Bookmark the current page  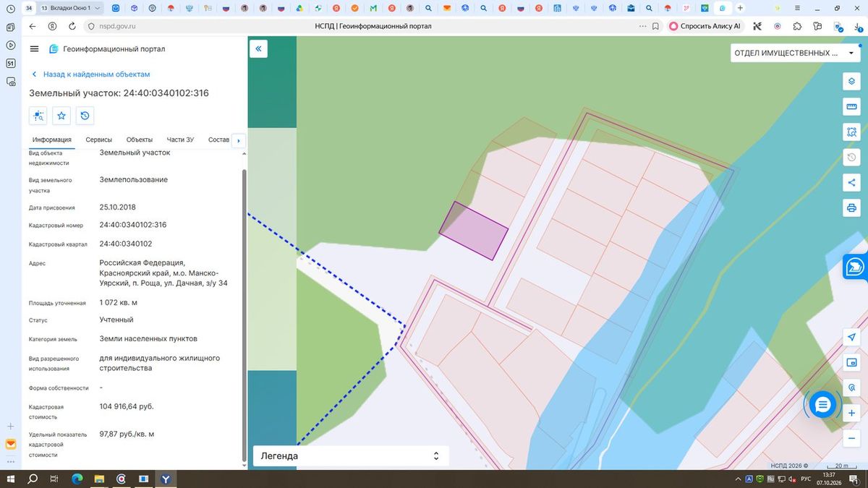(655, 26)
